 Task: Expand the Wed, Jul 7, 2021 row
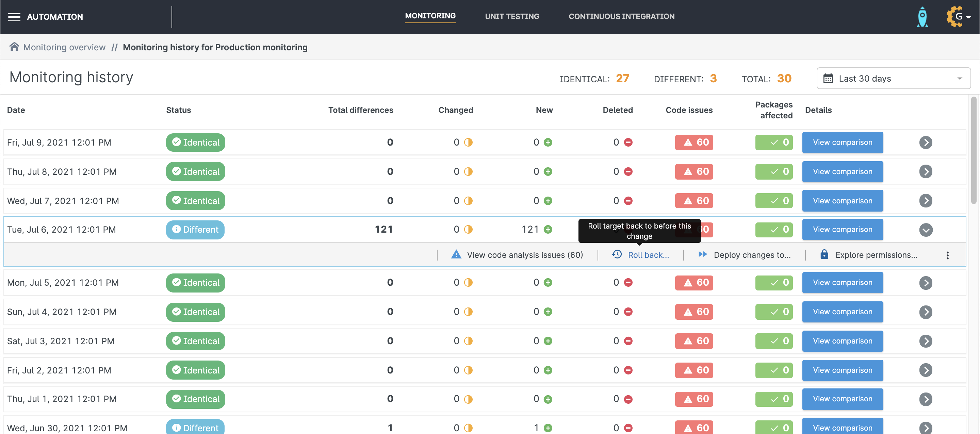click(x=926, y=201)
